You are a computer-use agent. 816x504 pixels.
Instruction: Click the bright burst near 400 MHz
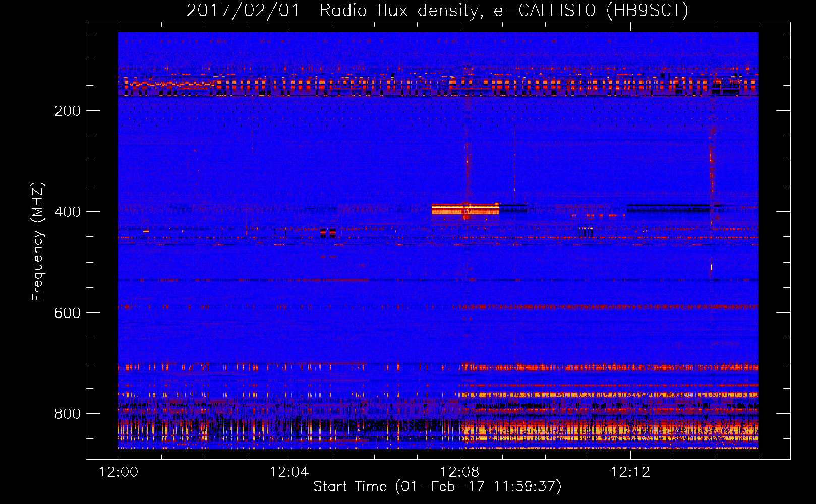point(465,209)
